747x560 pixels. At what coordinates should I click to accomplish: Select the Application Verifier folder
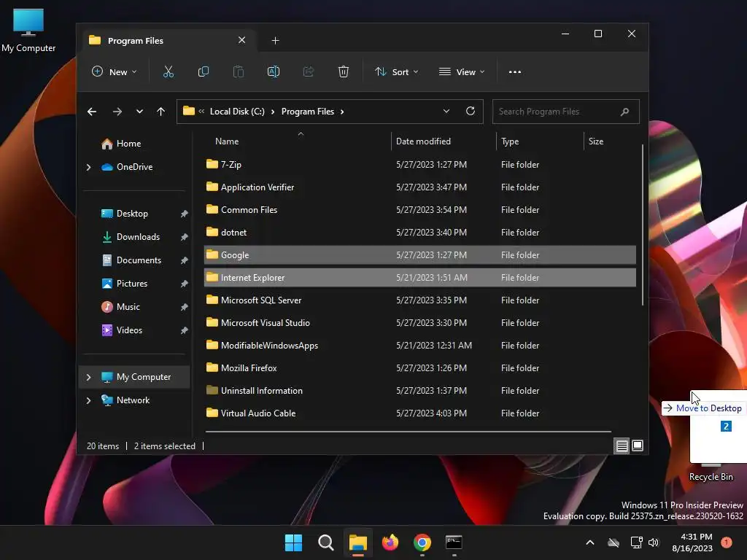(419, 187)
